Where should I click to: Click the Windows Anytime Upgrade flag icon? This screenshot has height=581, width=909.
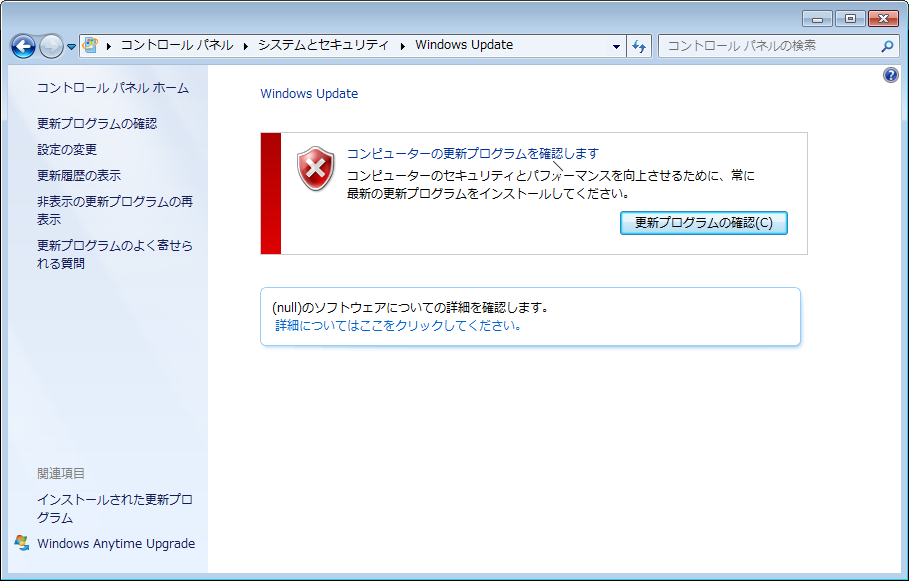pyautogui.click(x=22, y=543)
